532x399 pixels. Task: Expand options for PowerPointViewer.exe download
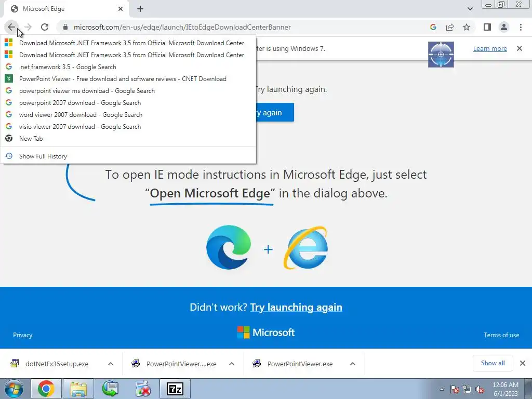click(x=353, y=364)
